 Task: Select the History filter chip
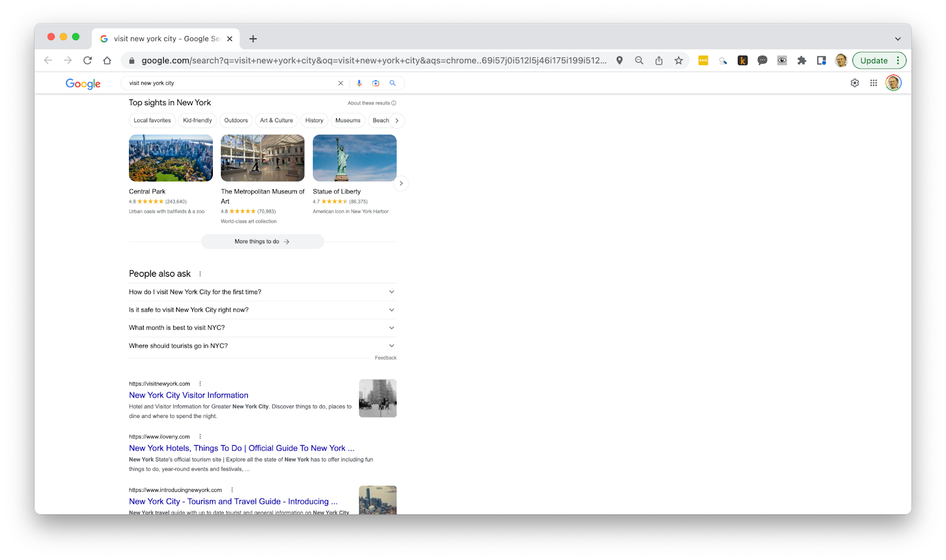click(314, 121)
